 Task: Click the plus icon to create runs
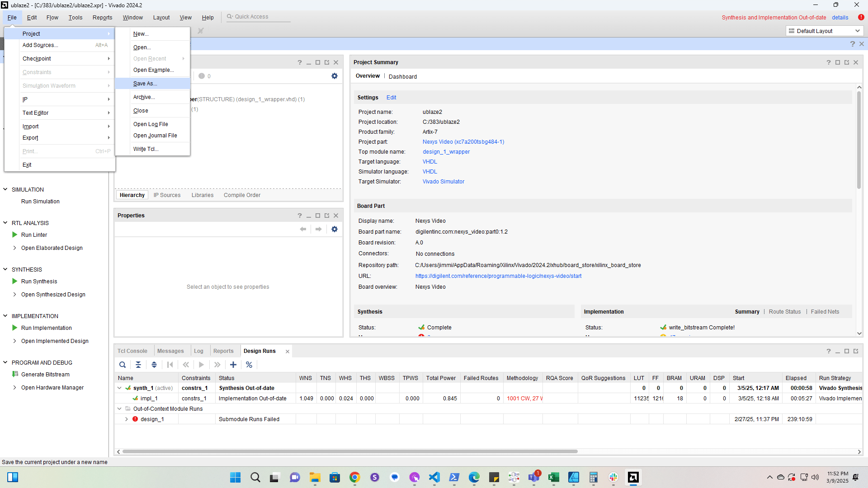(233, 365)
